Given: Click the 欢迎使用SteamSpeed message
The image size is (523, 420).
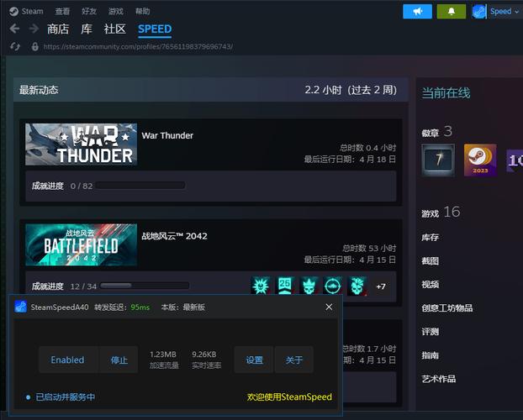Looking at the screenshot, I should (x=289, y=397).
